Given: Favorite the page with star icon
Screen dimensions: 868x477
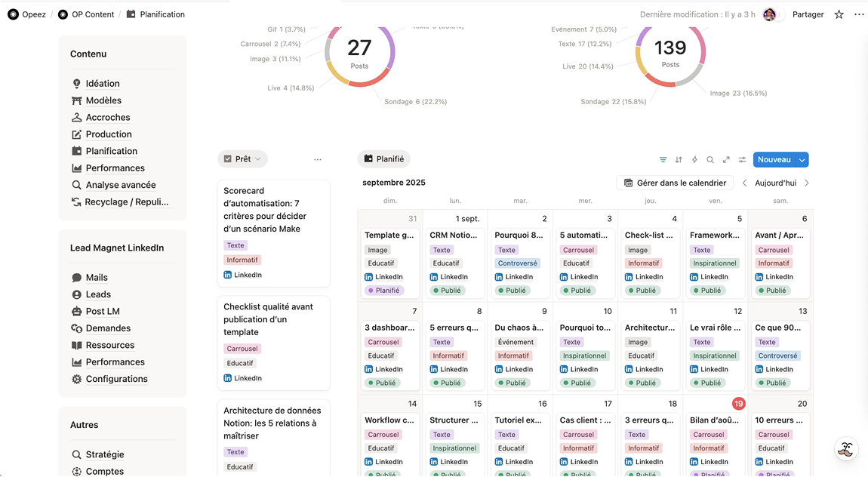Looking at the screenshot, I should (x=839, y=14).
